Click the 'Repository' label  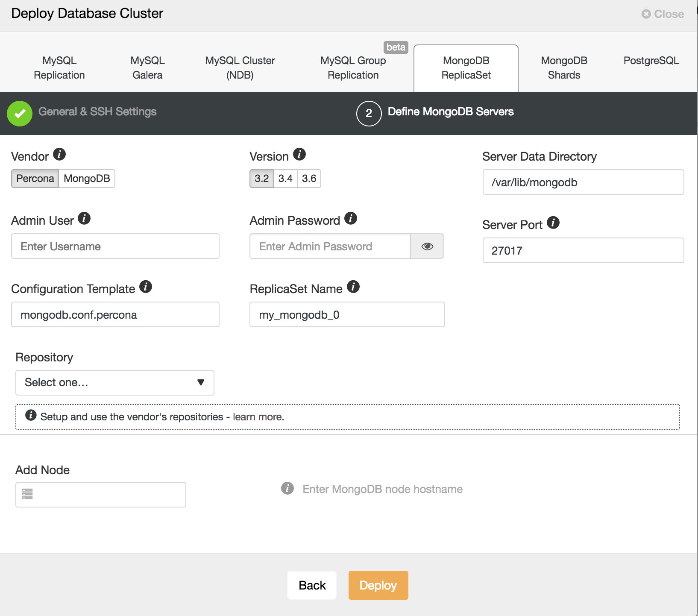pyautogui.click(x=44, y=357)
